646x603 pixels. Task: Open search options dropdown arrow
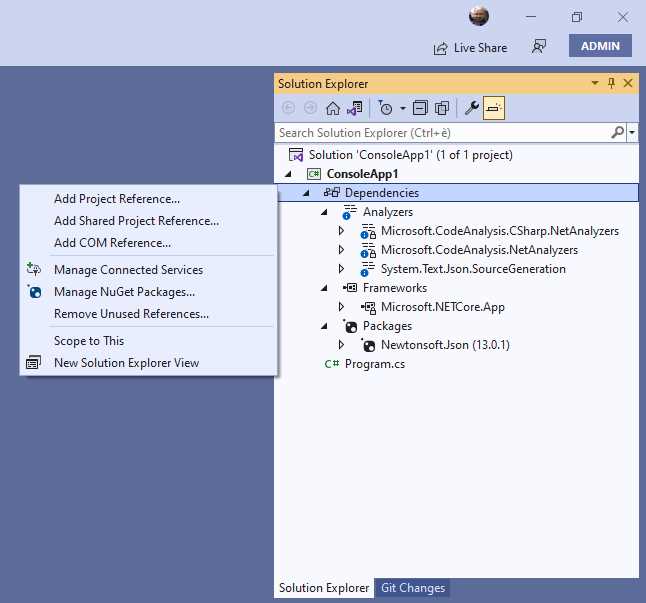pyautogui.click(x=632, y=133)
